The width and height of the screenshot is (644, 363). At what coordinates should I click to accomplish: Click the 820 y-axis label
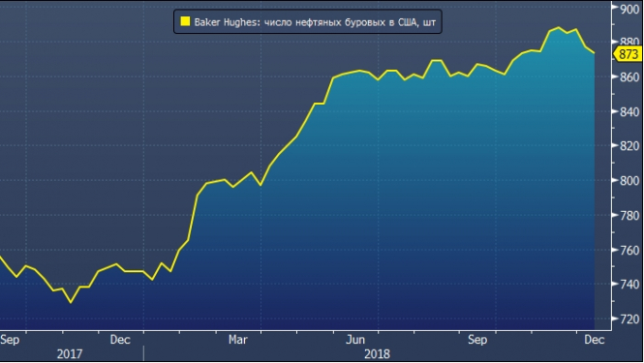point(629,146)
